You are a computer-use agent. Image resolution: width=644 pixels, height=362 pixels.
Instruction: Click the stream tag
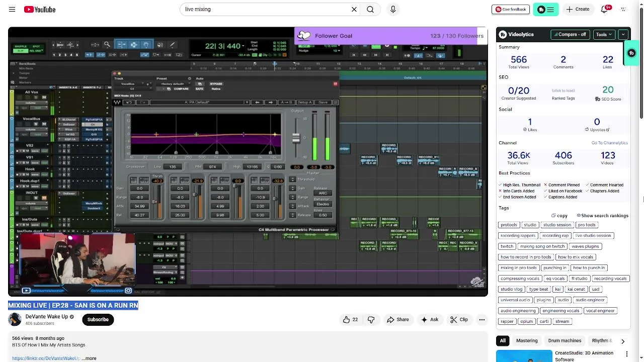pos(562,321)
